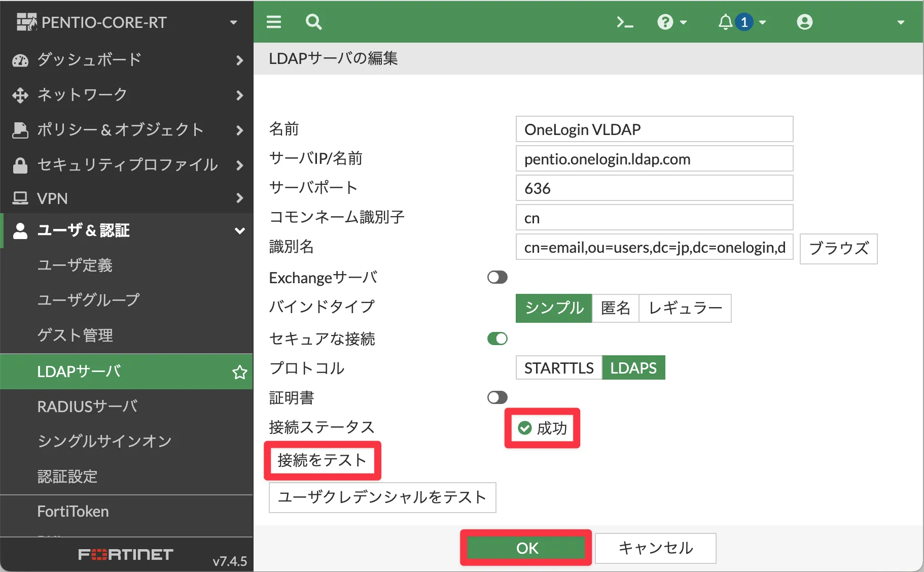Screen dimensions: 924x572
Task: Open the notification bell
Action: (725, 22)
